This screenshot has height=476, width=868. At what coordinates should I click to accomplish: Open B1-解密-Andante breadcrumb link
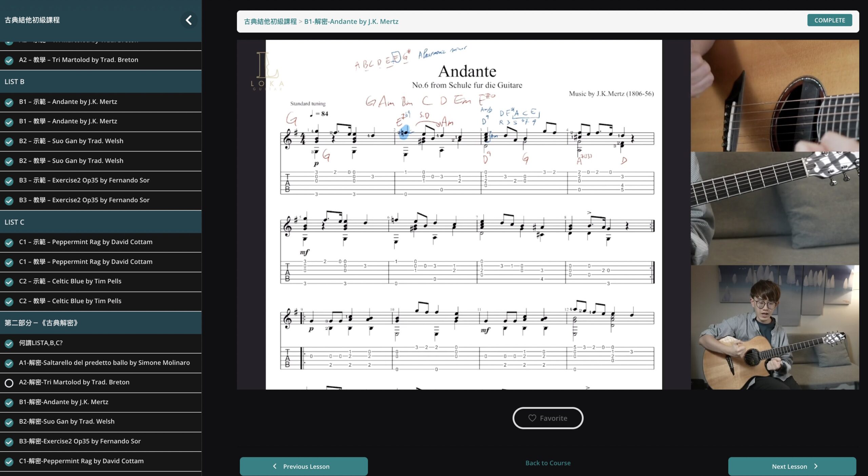coord(351,21)
